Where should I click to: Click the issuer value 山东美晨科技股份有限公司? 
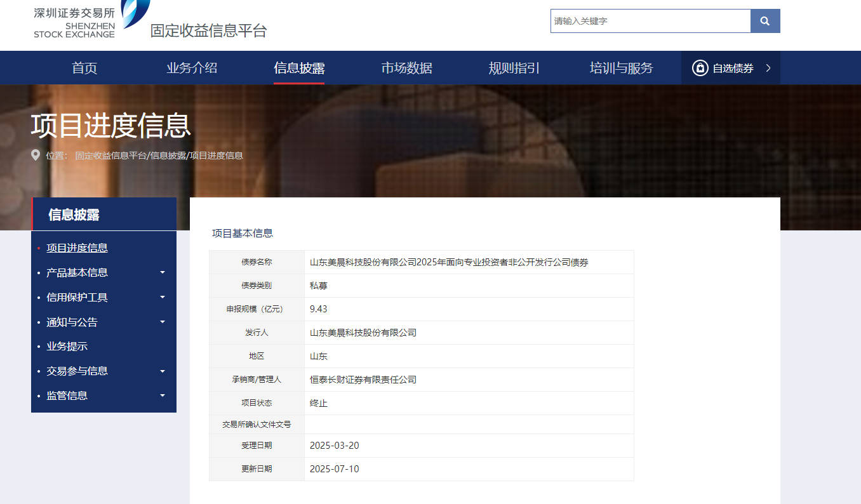[363, 333]
